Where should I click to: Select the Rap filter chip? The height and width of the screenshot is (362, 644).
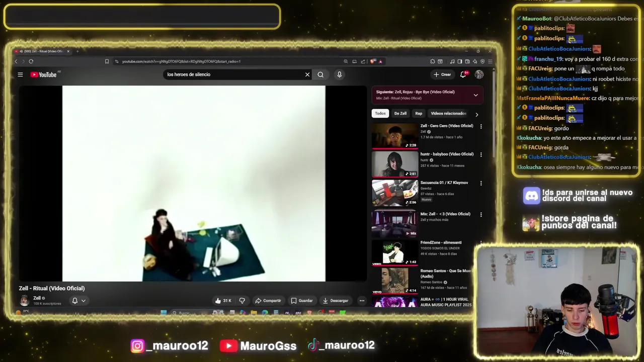coord(419,114)
